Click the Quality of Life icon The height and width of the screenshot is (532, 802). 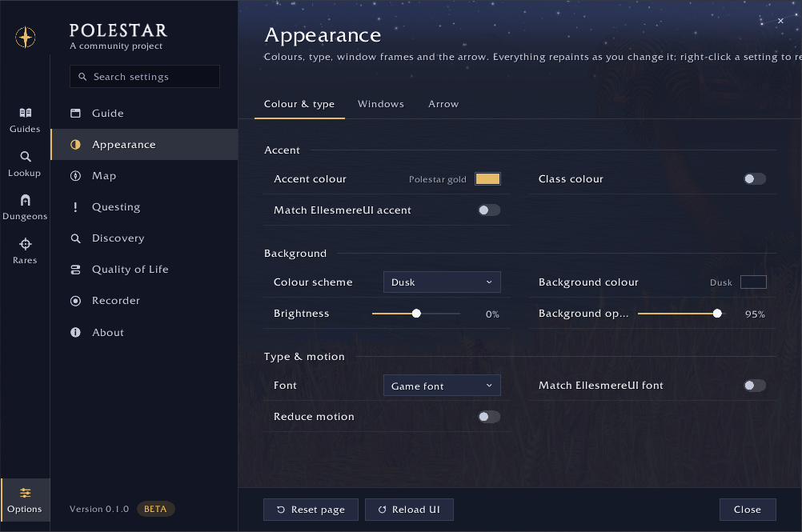[x=75, y=270]
